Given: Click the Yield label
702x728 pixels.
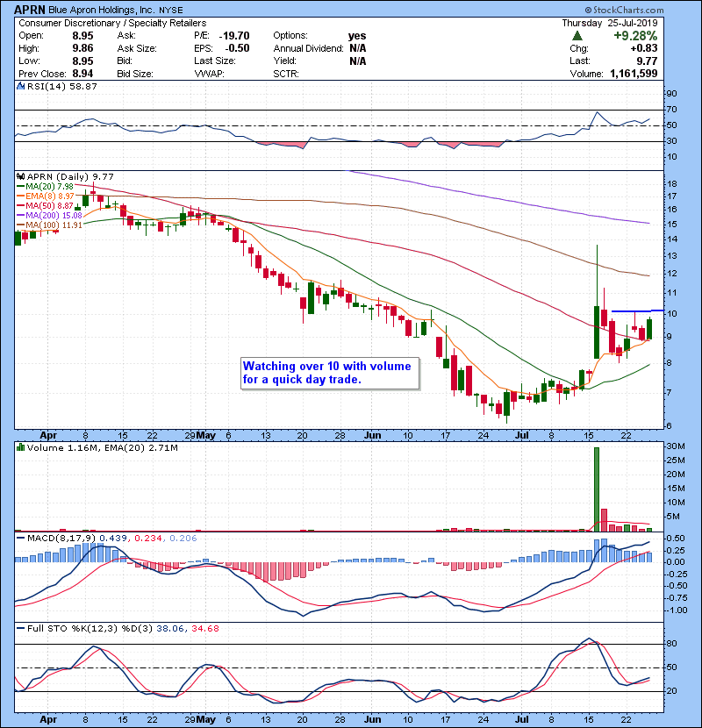Looking at the screenshot, I should click(x=285, y=61).
